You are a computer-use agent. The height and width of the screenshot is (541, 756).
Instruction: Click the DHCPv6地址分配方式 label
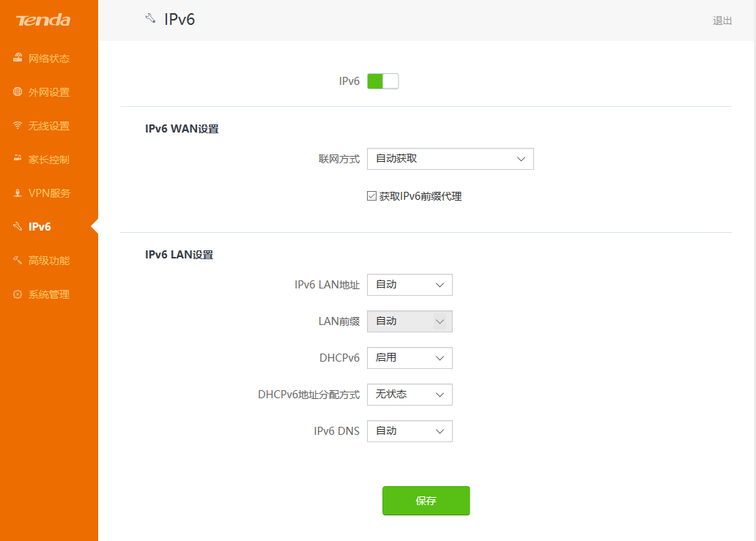click(x=308, y=395)
